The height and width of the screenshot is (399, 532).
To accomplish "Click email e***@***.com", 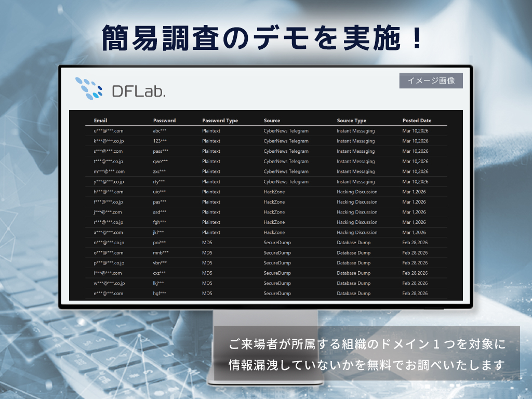I will (109, 294).
